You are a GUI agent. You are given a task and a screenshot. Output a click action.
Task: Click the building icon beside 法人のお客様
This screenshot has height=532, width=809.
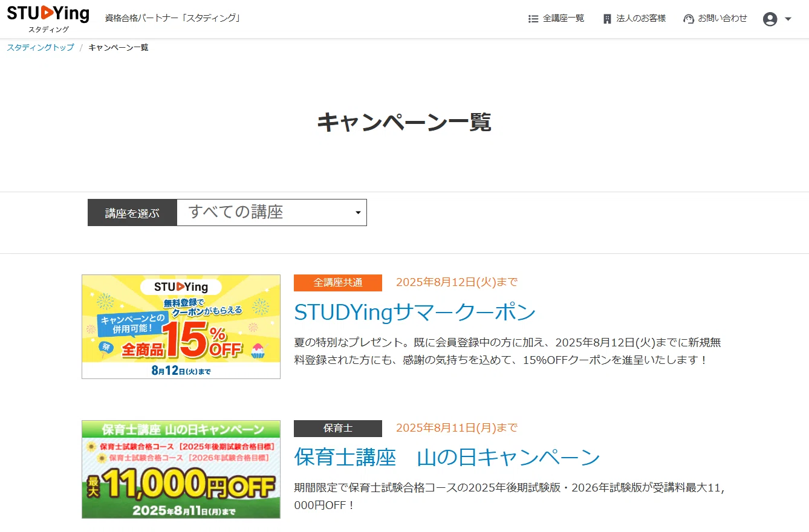click(608, 19)
